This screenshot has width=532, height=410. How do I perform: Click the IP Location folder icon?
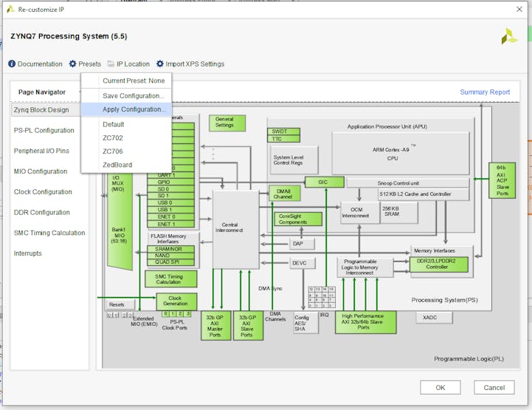111,64
